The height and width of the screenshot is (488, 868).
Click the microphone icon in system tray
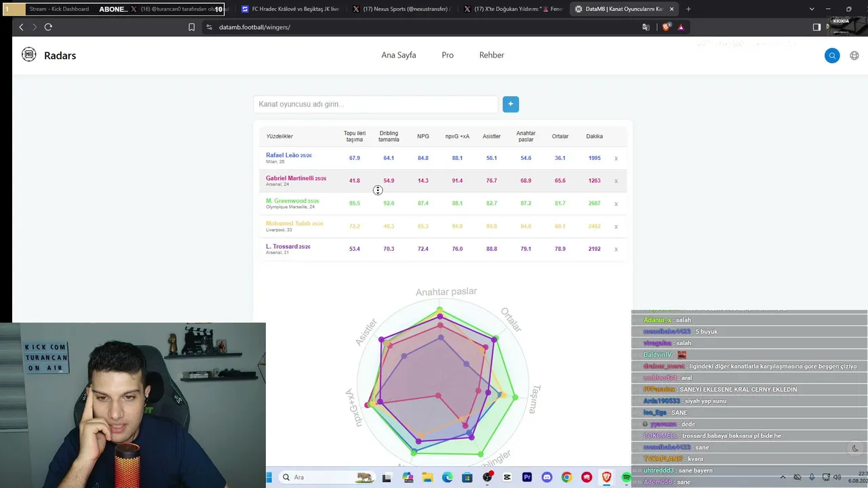tap(812, 477)
